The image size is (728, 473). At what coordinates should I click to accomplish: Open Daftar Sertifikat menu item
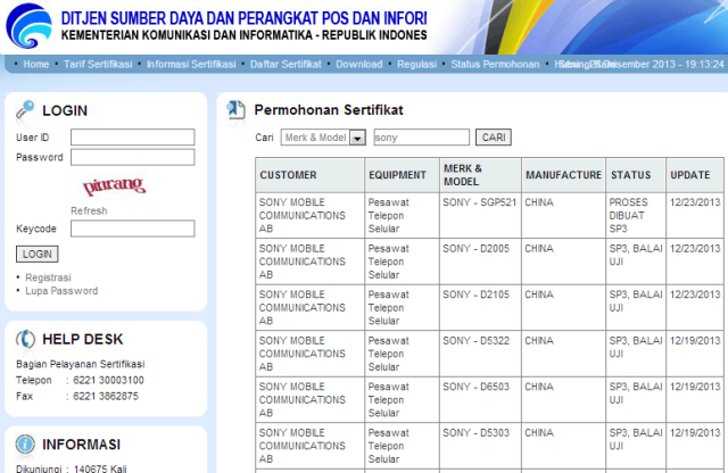pyautogui.click(x=285, y=64)
